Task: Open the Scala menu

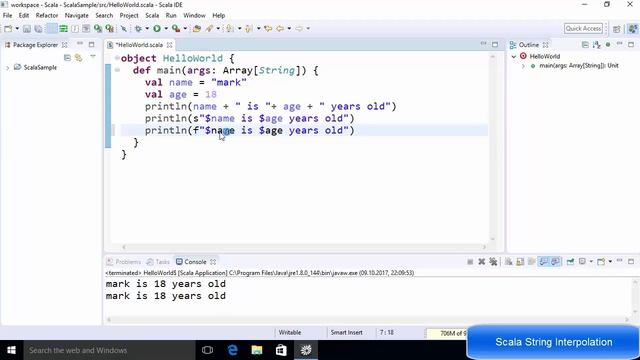Action: [152, 16]
